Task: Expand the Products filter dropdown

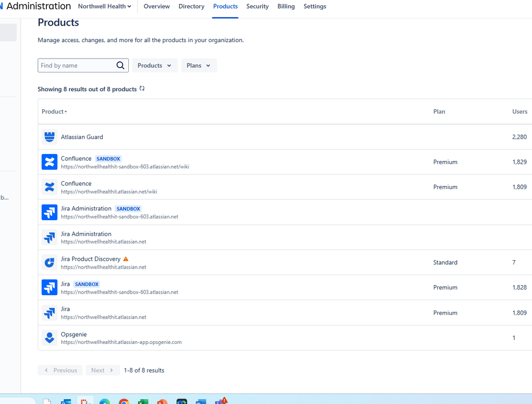Action: click(155, 66)
